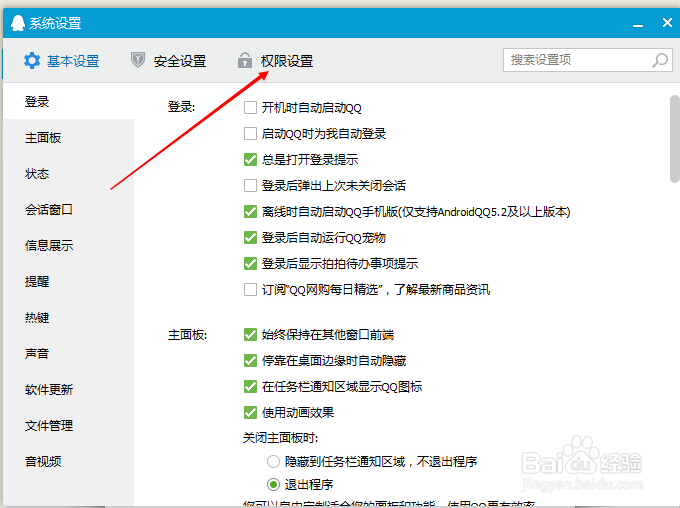680x508 pixels.
Task: Uncheck 离线时自动启动QQ手机版 option
Action: (x=250, y=212)
